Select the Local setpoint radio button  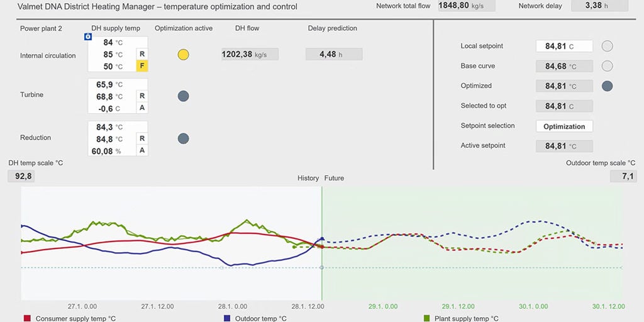(607, 46)
